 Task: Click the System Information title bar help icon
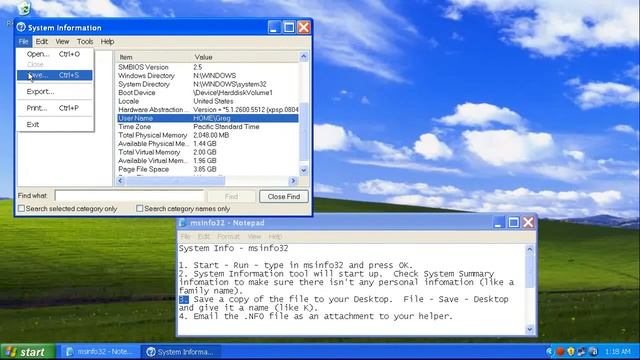pos(21,27)
